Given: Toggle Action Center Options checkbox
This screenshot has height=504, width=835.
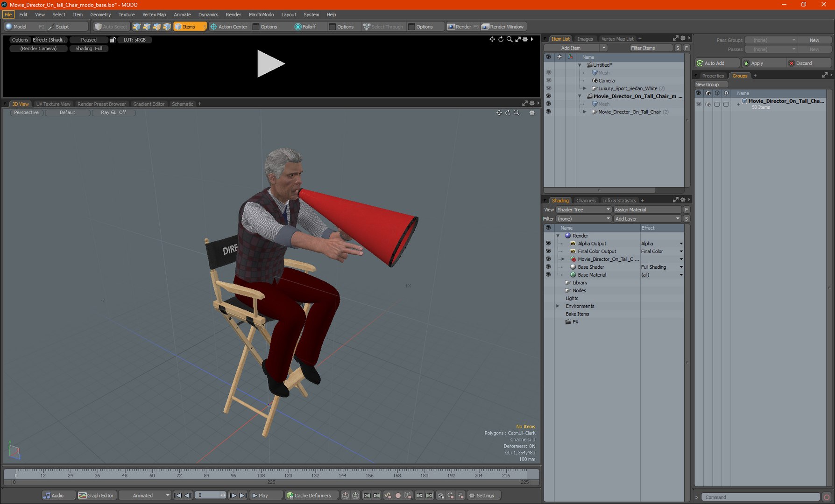Looking at the screenshot, I should click(x=256, y=27).
